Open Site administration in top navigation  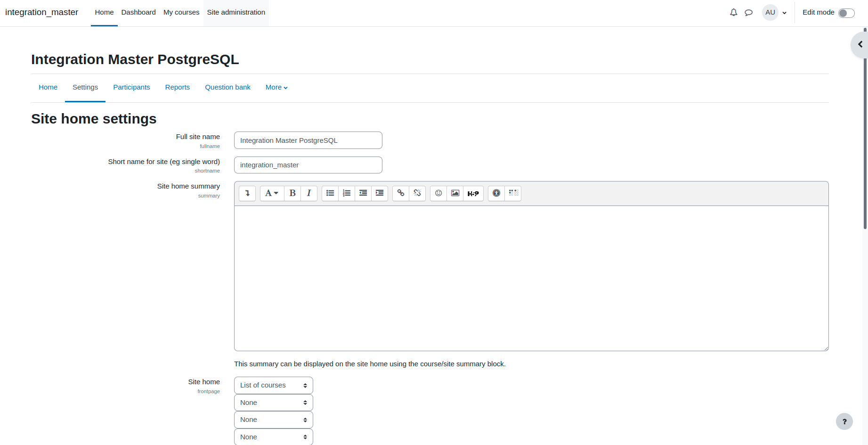pos(236,13)
